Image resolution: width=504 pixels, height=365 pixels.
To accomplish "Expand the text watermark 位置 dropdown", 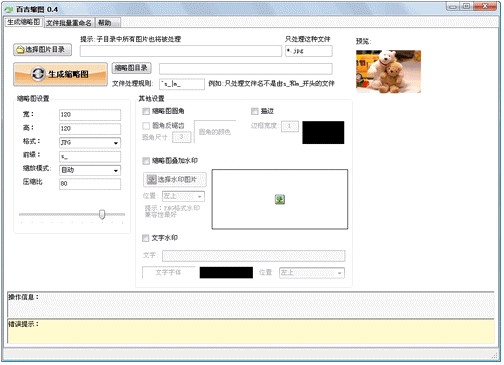I will (x=312, y=273).
